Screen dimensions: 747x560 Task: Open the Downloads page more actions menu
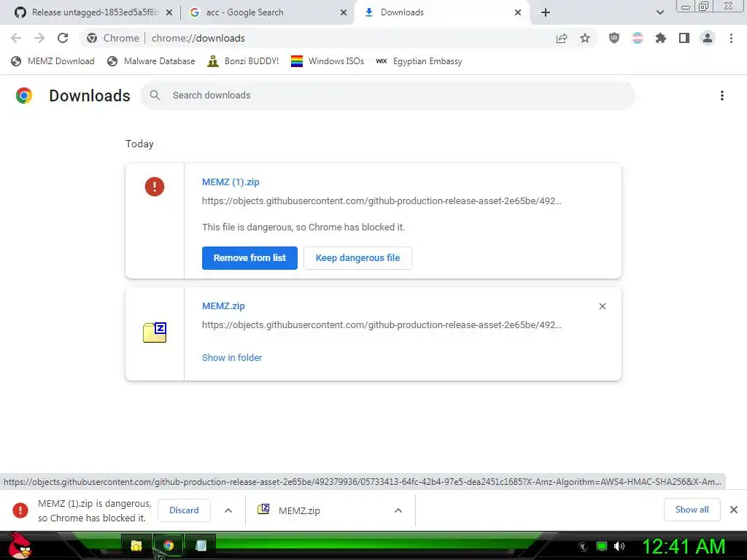click(722, 96)
